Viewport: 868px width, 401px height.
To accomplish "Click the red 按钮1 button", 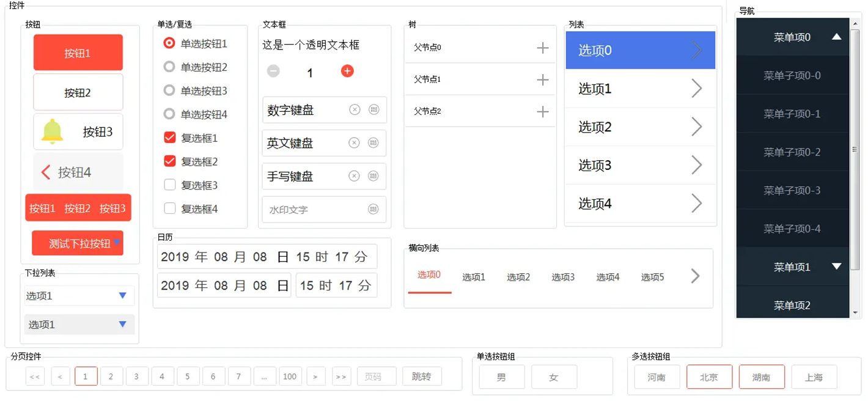I will 78,53.
